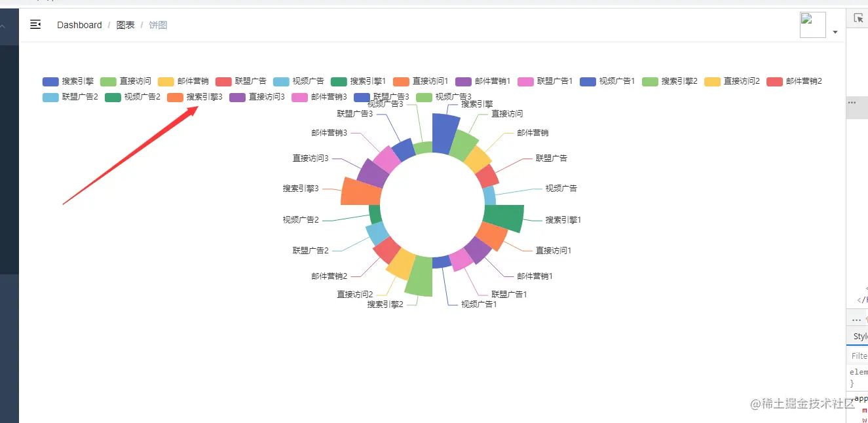Toggle the 搜索引擎 series in the legend
Viewport: 868px width, 423px height.
[x=68, y=81]
